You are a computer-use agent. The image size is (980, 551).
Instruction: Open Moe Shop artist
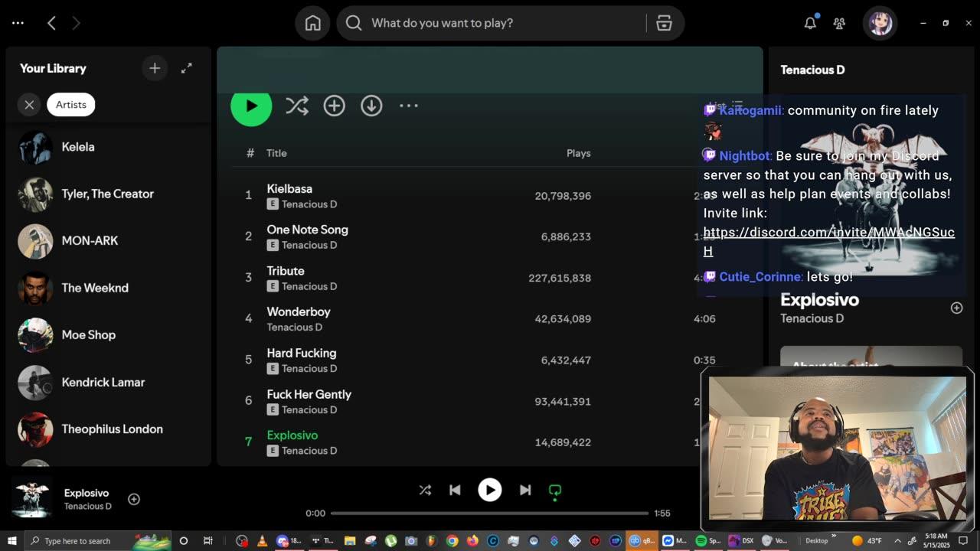coord(108,335)
